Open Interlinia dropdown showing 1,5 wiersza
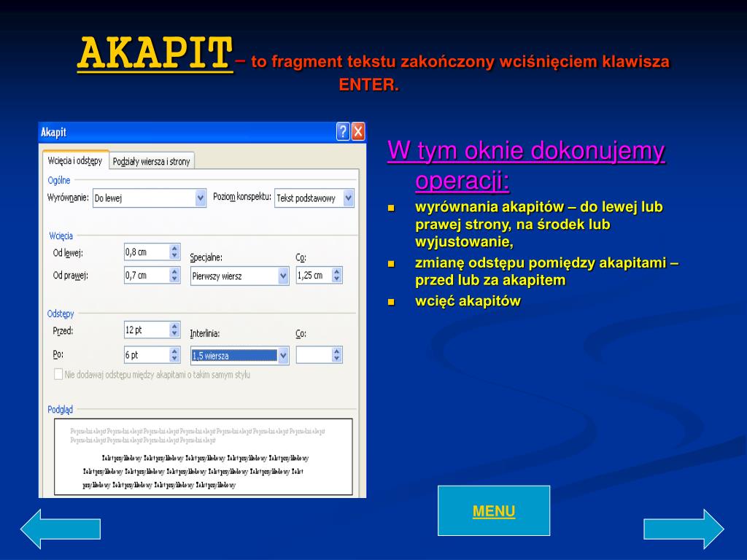This screenshot has height=560, width=747. tap(239, 355)
